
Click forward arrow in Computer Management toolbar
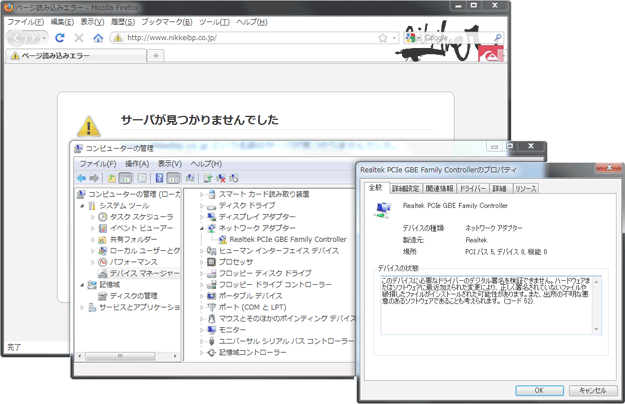[94, 178]
